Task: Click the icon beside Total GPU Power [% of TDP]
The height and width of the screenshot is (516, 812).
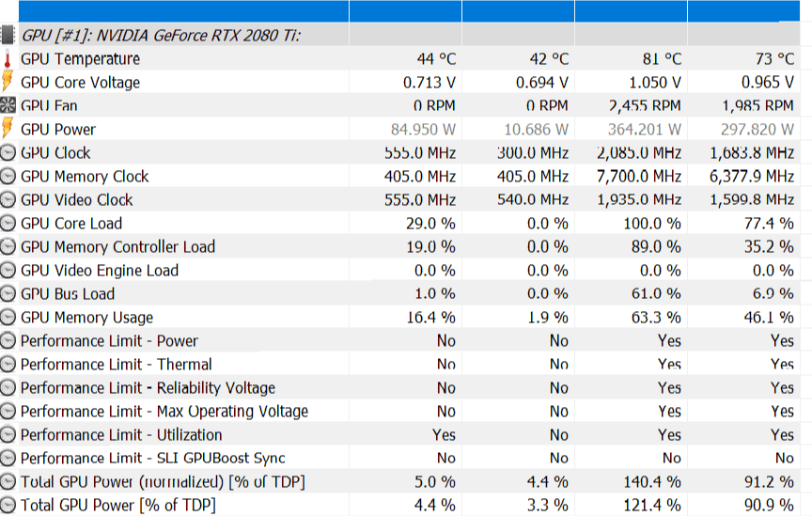Action: [8, 505]
